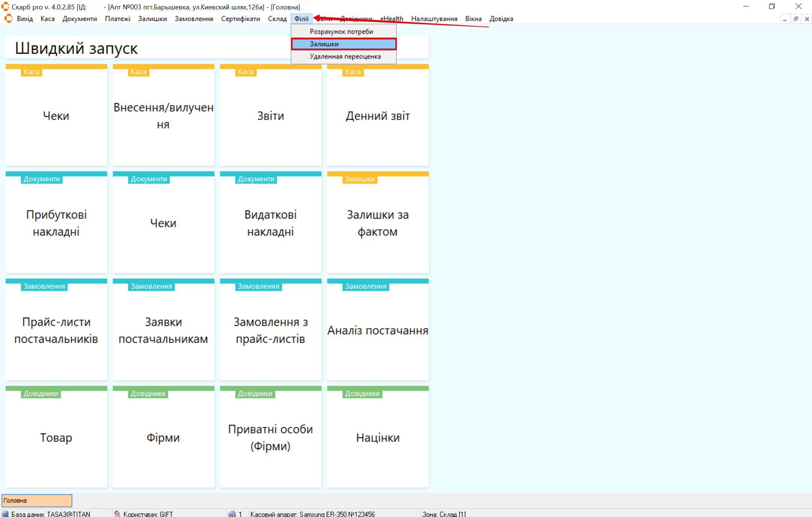Launch the Денний звіт tile

(378, 116)
